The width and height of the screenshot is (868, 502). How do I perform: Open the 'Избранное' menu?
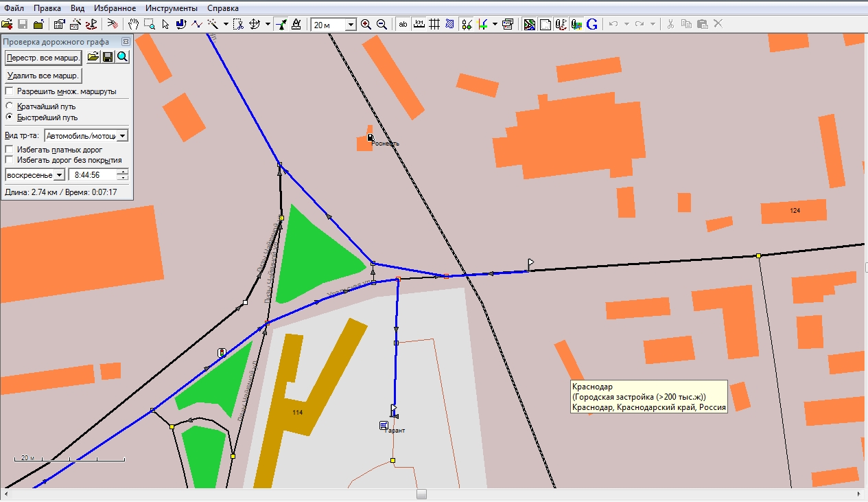[x=114, y=8]
